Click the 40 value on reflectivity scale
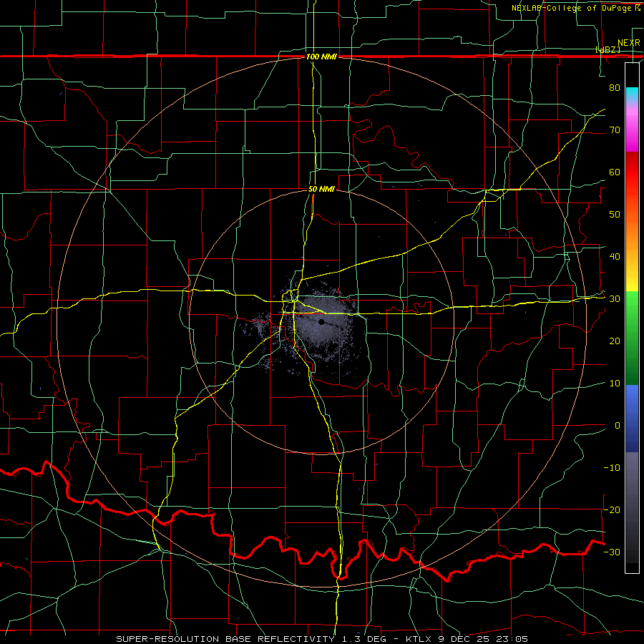 point(615,257)
